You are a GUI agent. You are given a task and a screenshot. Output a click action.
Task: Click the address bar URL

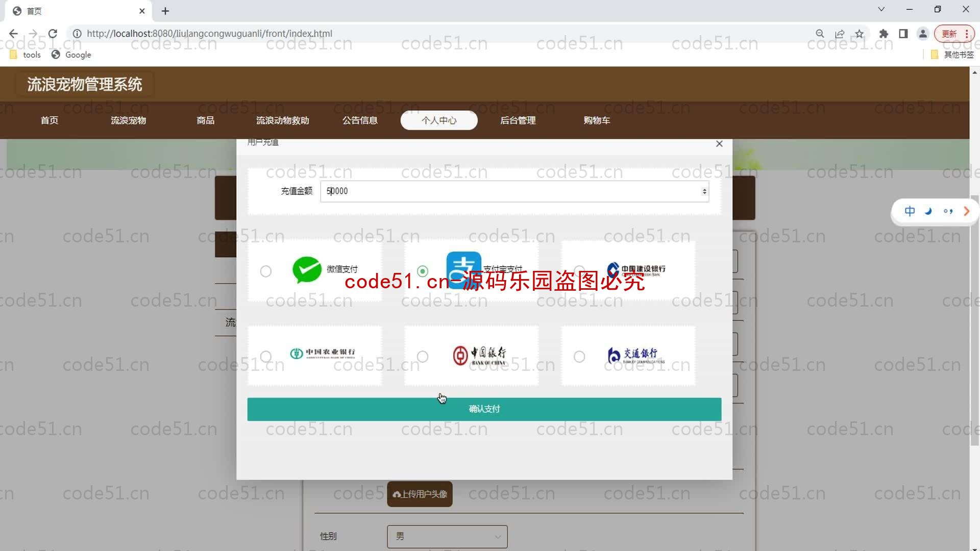(209, 34)
